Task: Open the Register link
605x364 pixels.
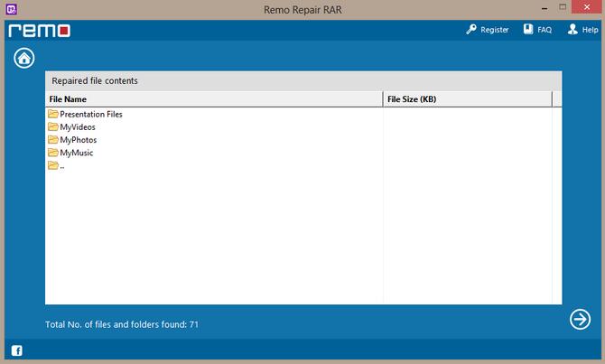Action: [x=494, y=30]
